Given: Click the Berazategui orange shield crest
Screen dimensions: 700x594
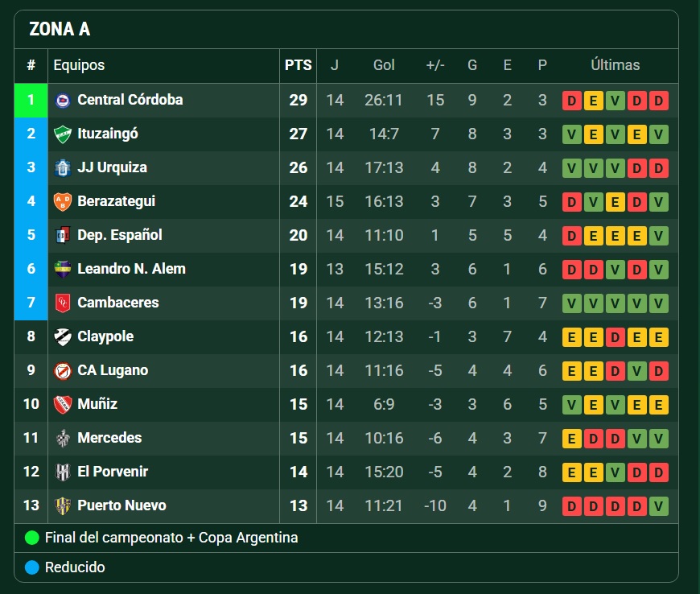Looking at the screenshot, I should point(63,202).
